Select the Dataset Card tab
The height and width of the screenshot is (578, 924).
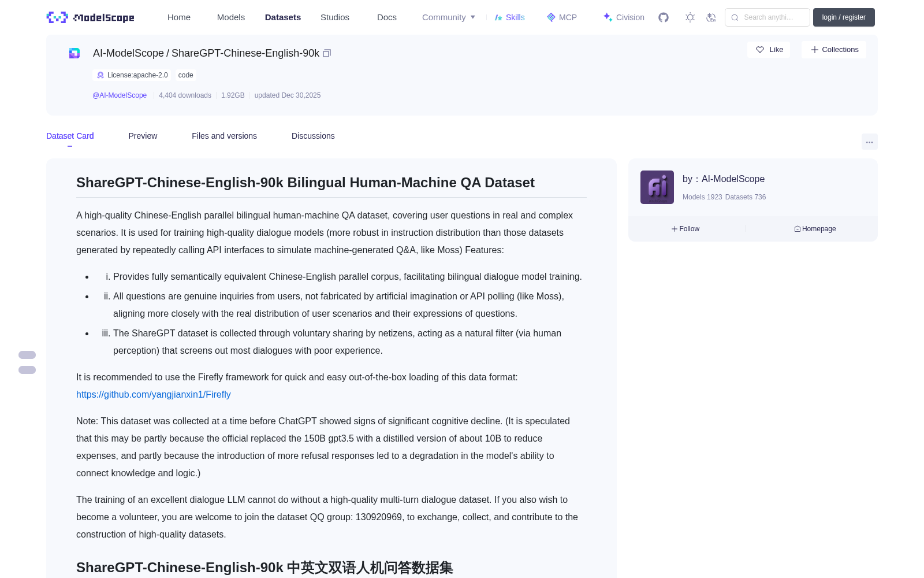point(70,136)
